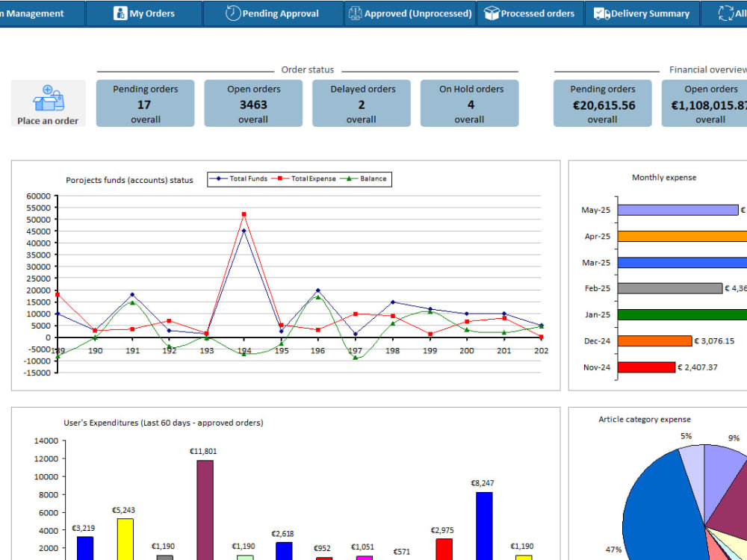Open the Pending orders 17 overall card
Viewport: 747px width, 560px height.
pos(146,103)
